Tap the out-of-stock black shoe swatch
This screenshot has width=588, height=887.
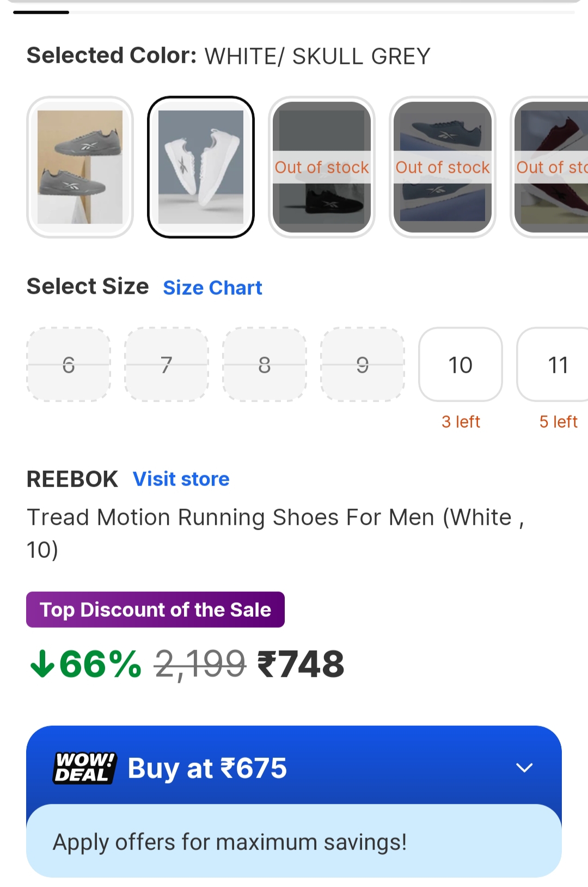pyautogui.click(x=322, y=167)
